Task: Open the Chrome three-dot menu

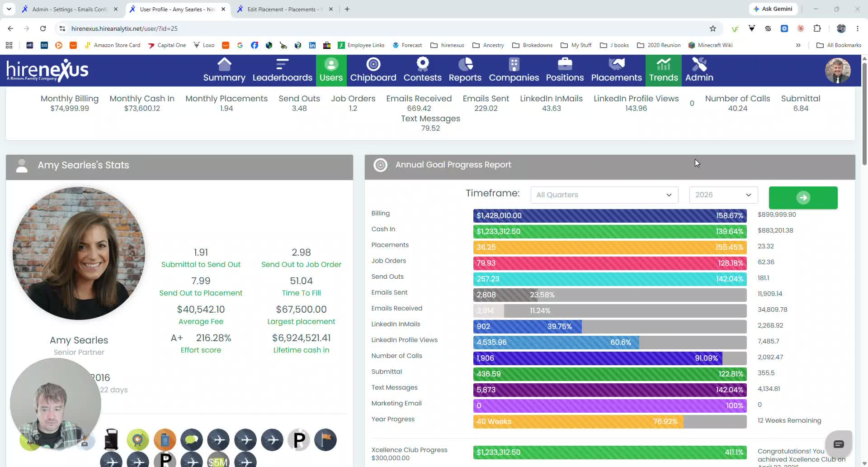Action: (x=858, y=29)
